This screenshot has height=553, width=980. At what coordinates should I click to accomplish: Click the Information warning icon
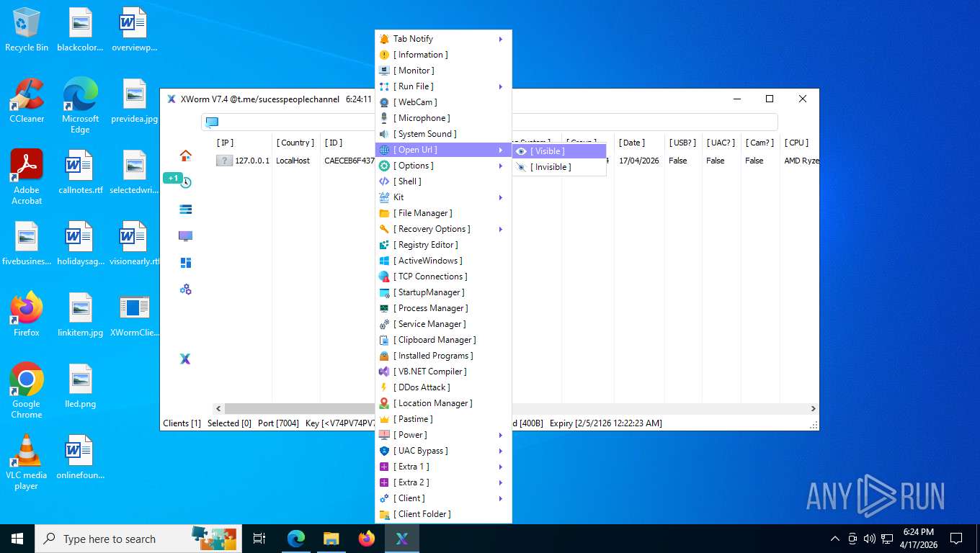384,55
